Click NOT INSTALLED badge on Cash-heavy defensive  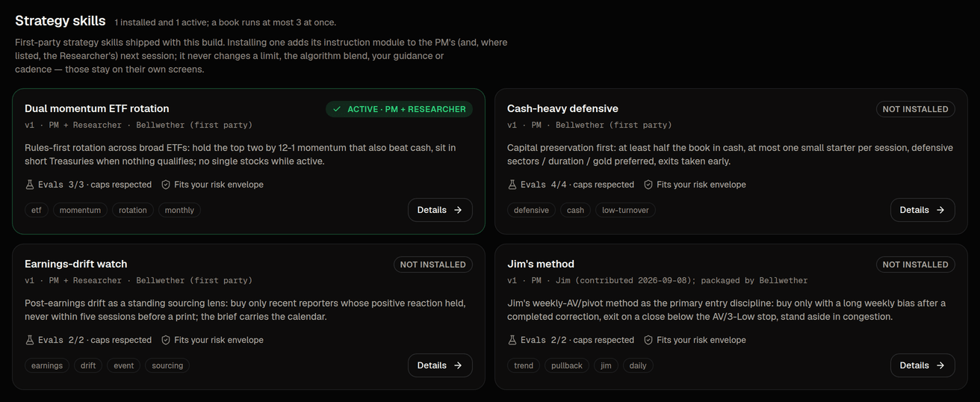[x=915, y=109]
